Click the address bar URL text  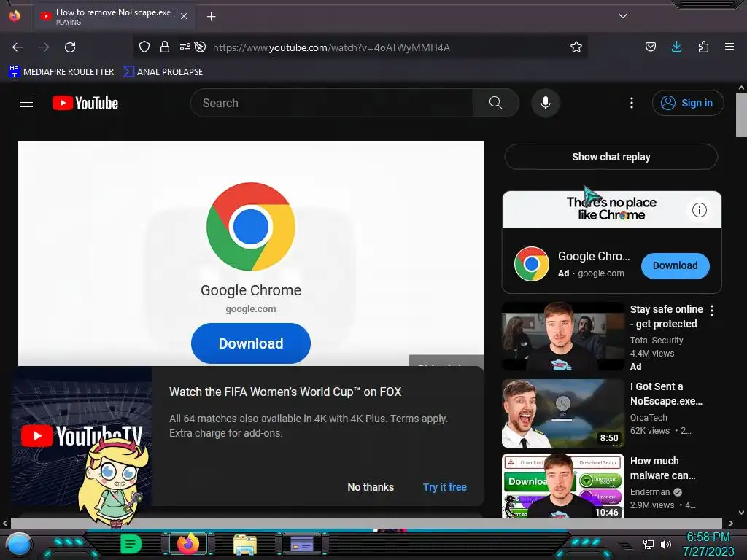click(x=331, y=47)
